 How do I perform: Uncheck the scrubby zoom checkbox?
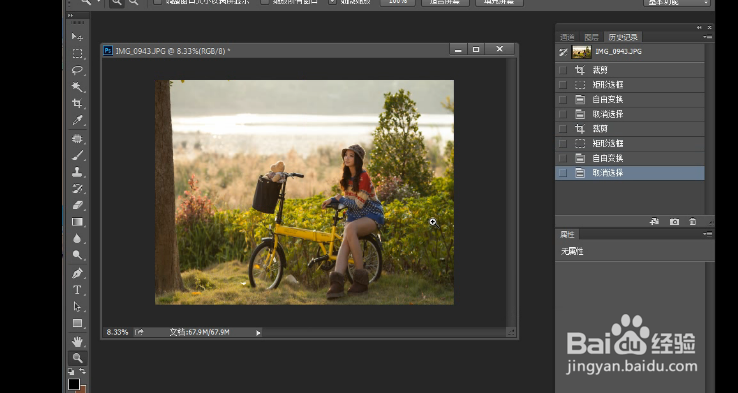(332, 2)
